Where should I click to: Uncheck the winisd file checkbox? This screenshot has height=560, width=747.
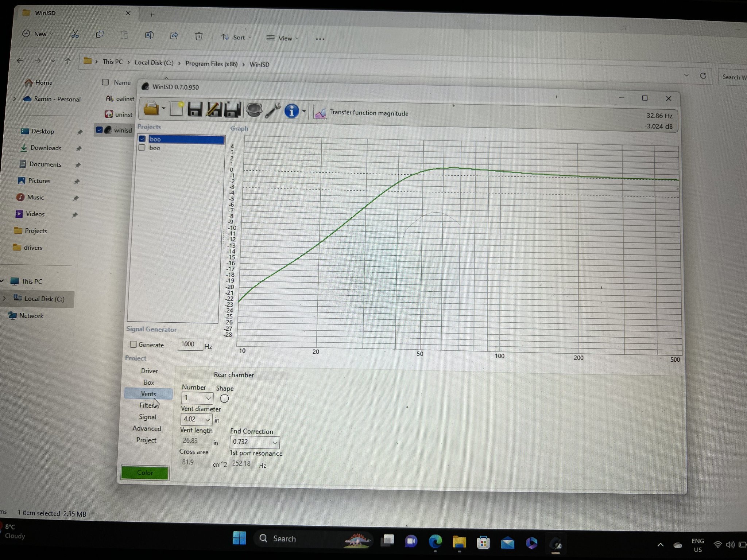click(99, 129)
